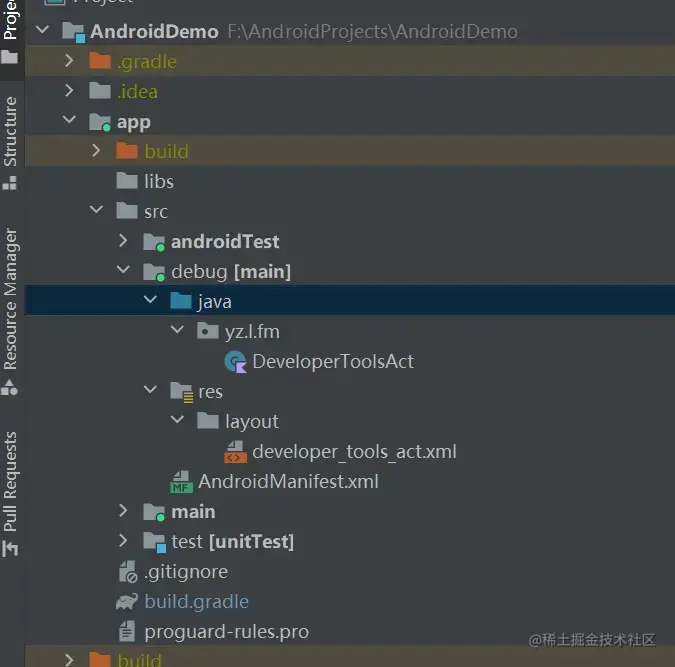Viewport: 675px width, 667px height.
Task: Click the proguard-rules.pro file icon
Action: click(127, 632)
